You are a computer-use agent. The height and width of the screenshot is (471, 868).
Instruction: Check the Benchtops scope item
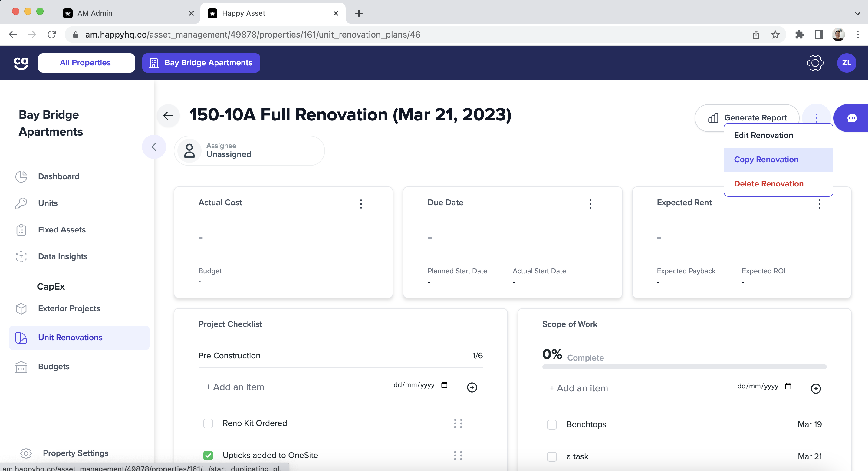click(552, 424)
